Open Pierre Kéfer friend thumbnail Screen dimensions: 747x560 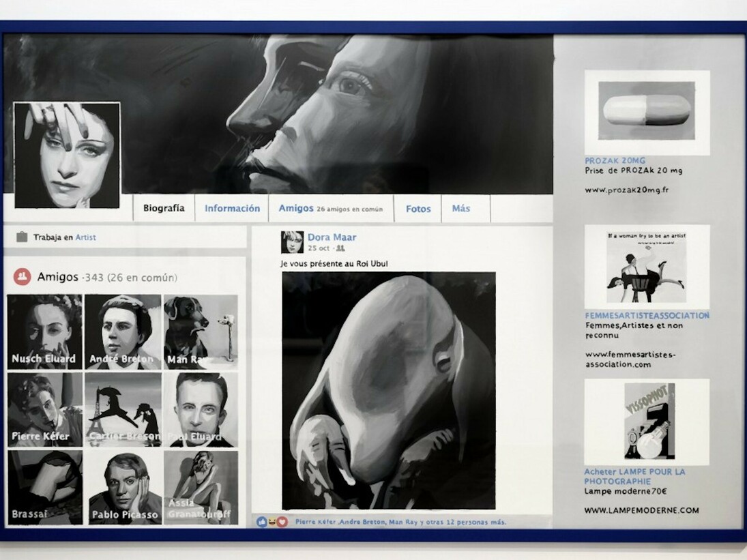(x=45, y=409)
